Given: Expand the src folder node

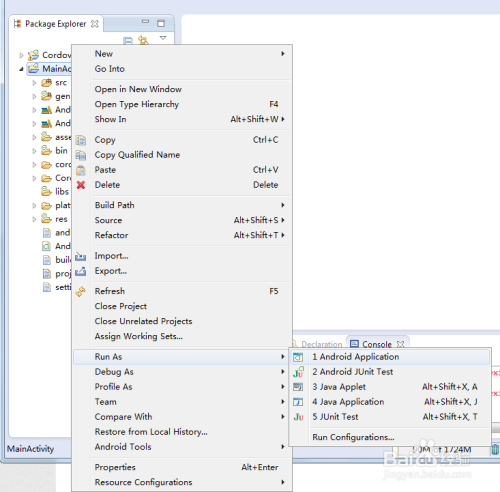Looking at the screenshot, I should point(34,83).
